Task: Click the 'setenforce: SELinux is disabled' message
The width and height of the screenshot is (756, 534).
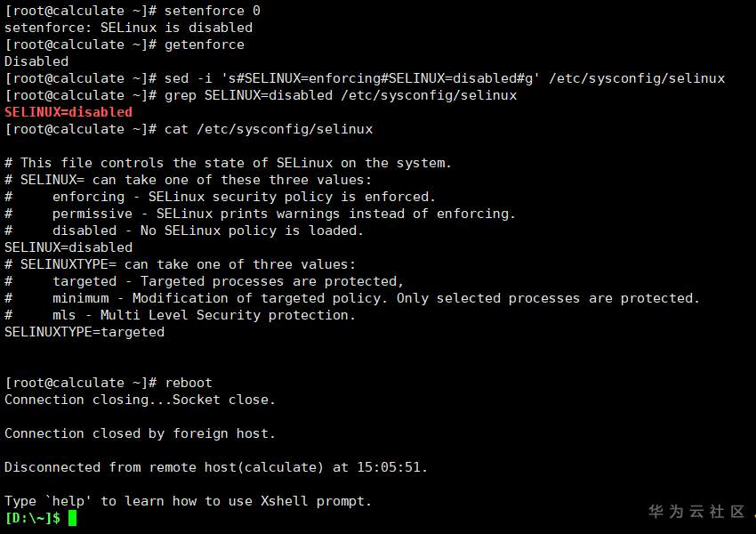Action: 129,28
